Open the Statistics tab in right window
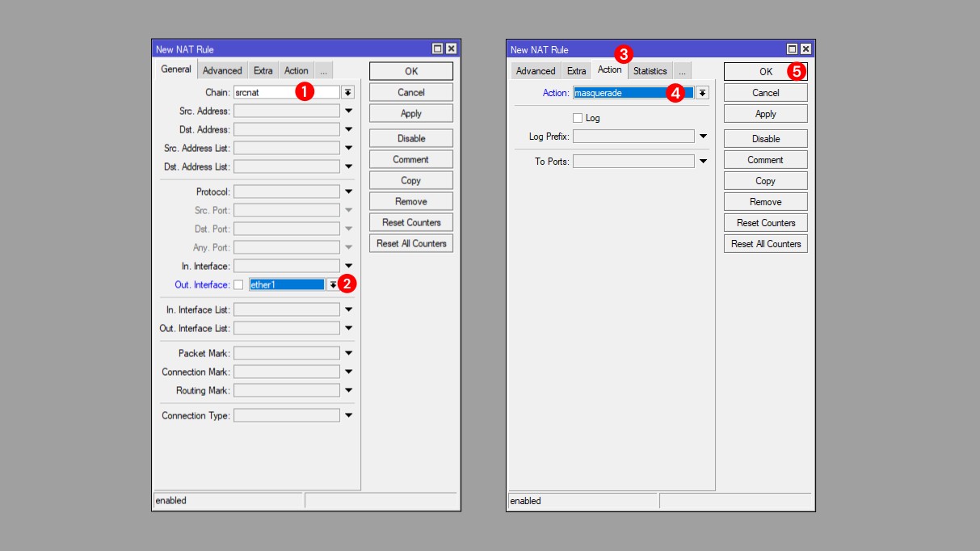The height and width of the screenshot is (551, 980). click(650, 71)
